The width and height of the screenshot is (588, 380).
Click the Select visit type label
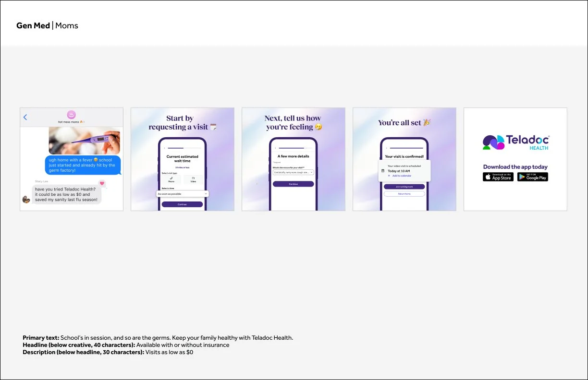(x=170, y=173)
